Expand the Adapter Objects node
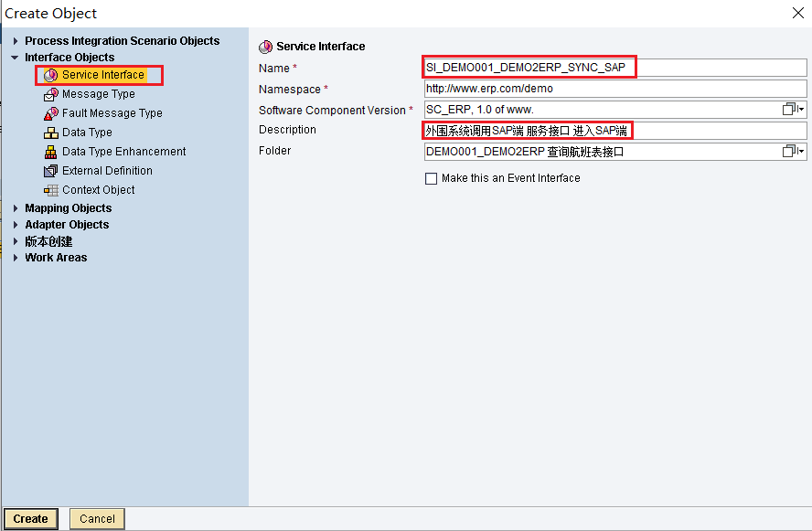Image resolution: width=812 pixels, height=531 pixels. click(16, 225)
